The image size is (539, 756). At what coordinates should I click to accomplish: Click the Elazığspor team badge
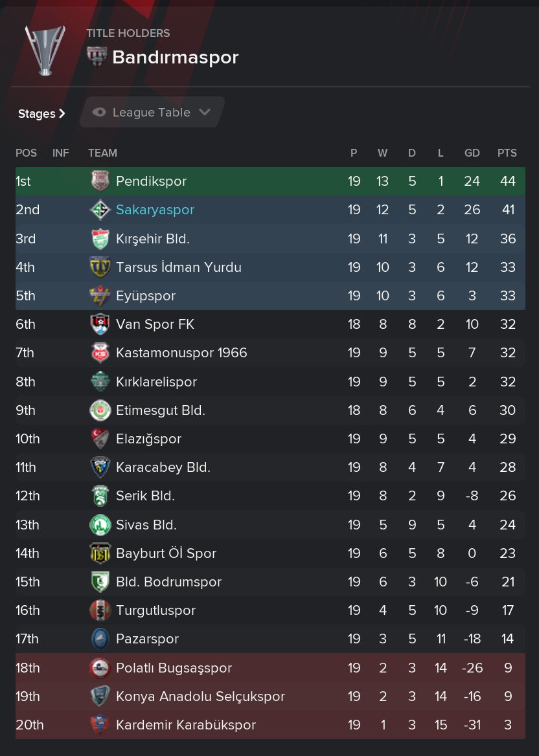pos(100,438)
